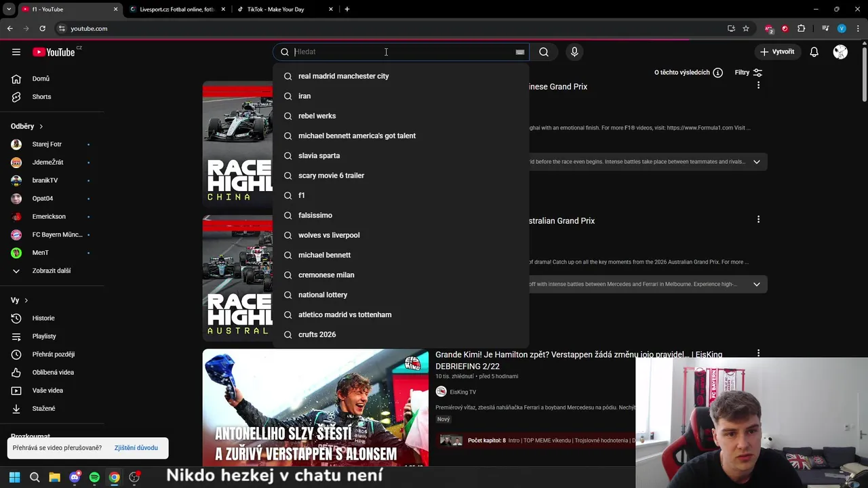Click the Zjištění důvodu link
This screenshot has height=488, width=868.
[136, 448]
